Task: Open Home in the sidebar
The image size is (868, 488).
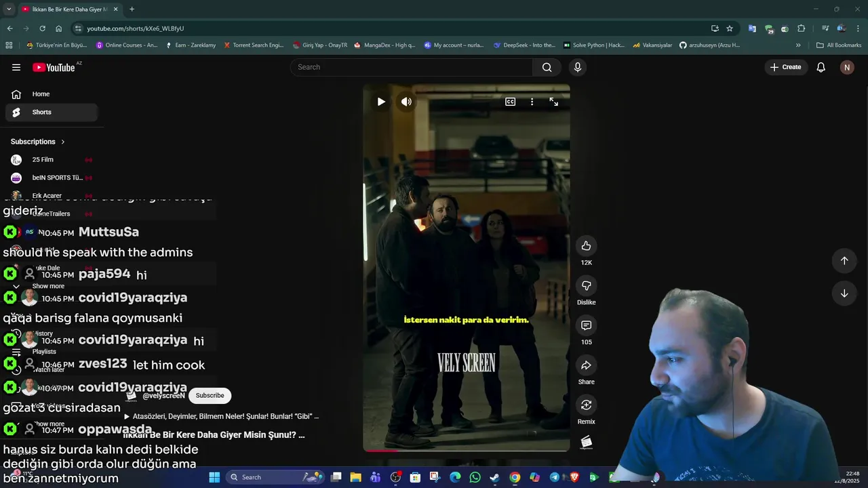Action: (x=52, y=94)
